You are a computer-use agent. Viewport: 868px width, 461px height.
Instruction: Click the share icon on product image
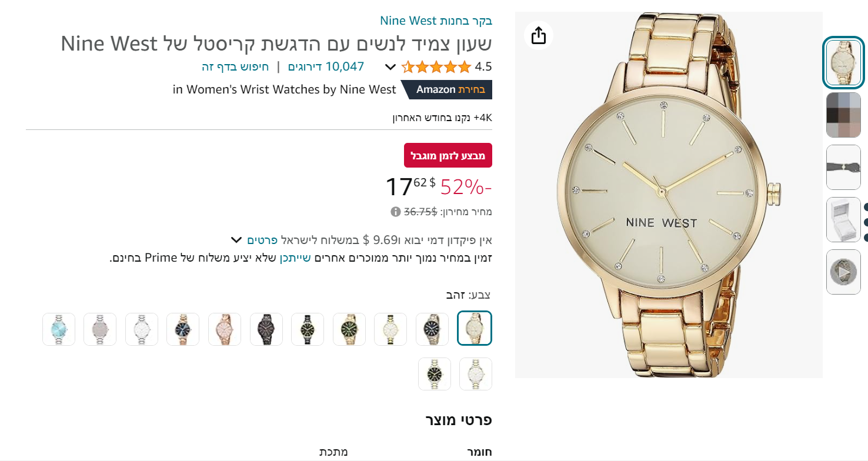pyautogui.click(x=539, y=36)
